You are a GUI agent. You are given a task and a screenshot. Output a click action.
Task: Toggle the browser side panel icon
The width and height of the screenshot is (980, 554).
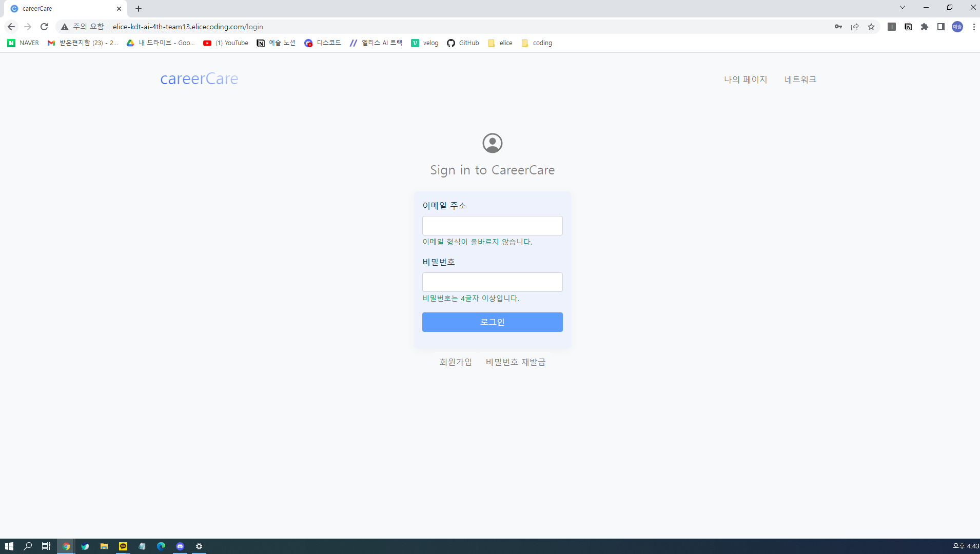941,27
